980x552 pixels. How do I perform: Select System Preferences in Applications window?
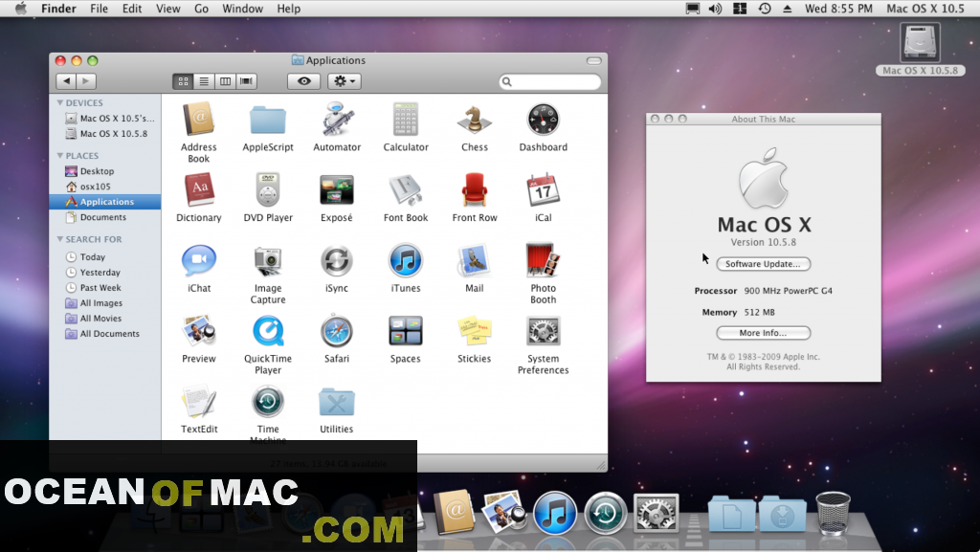point(544,331)
